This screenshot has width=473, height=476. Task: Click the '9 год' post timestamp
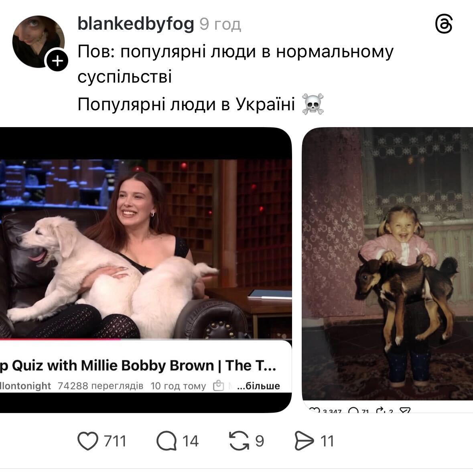220,24
